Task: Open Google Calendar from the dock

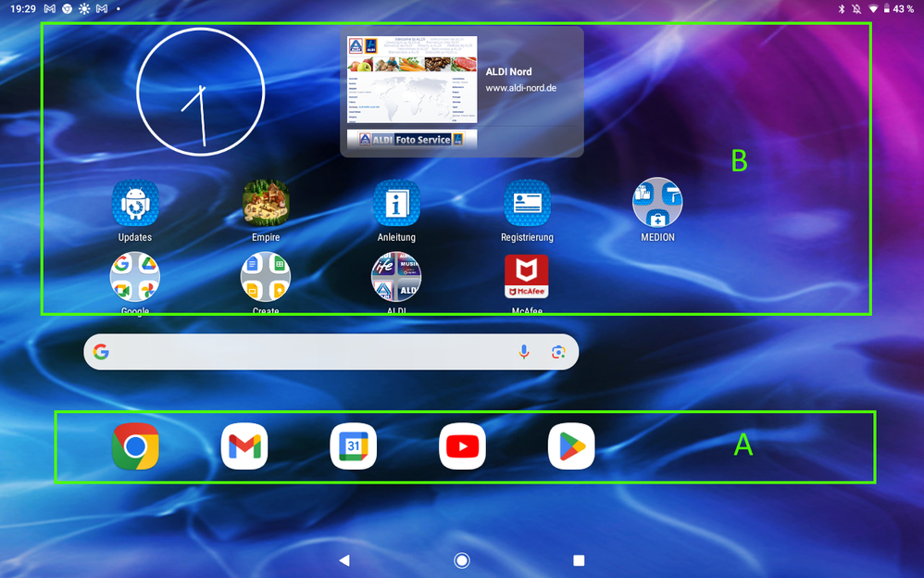Action: [x=354, y=446]
